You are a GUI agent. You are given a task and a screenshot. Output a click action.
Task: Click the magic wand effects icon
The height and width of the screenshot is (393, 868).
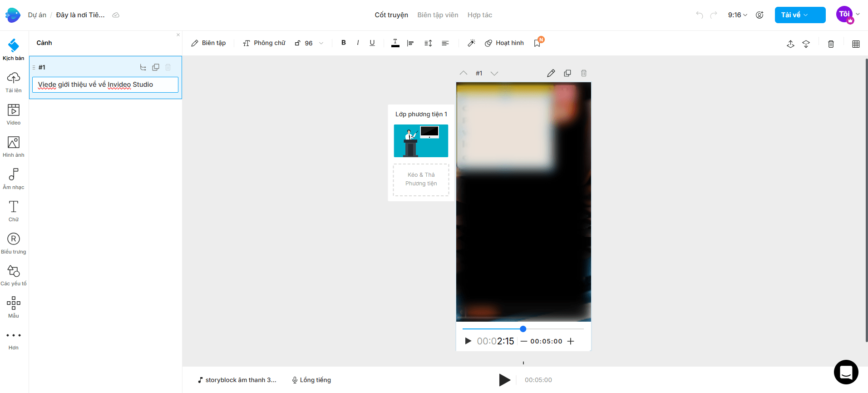[471, 43]
